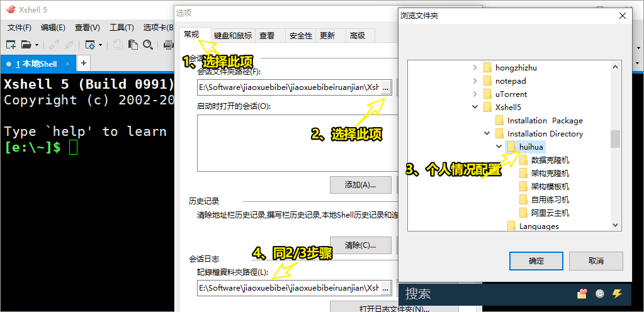
Task: Click the Xshell 5 logo in title bar
Action: click(x=11, y=10)
